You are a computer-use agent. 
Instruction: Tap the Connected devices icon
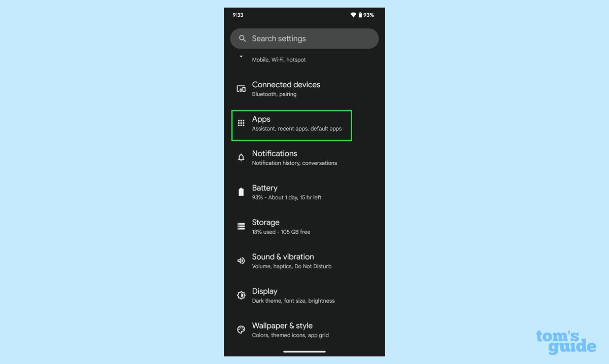(241, 88)
